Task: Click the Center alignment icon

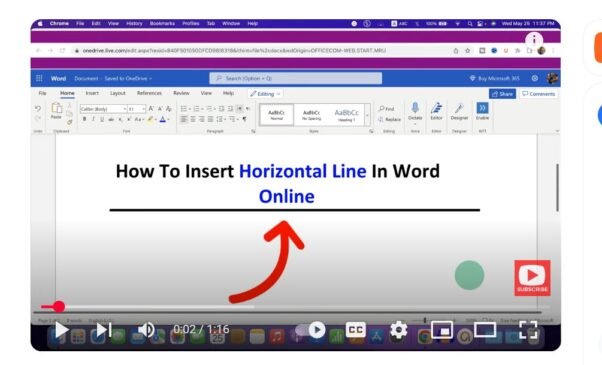Action: tap(193, 119)
